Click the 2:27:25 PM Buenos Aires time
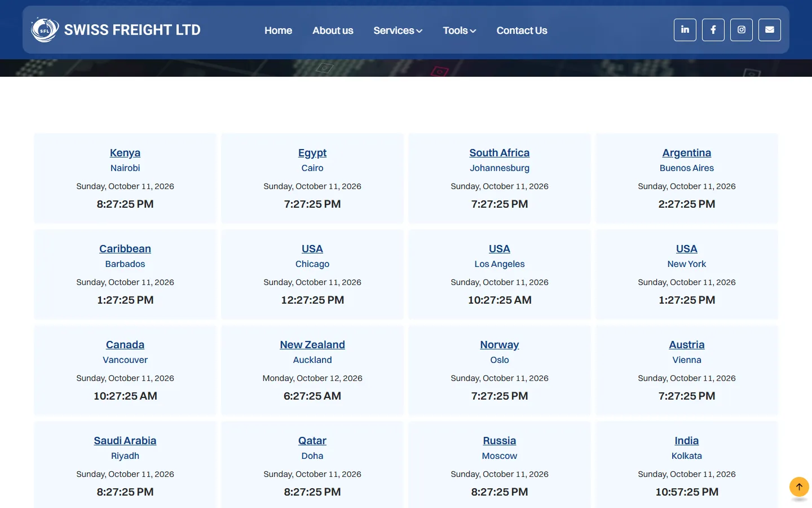 [687, 204]
